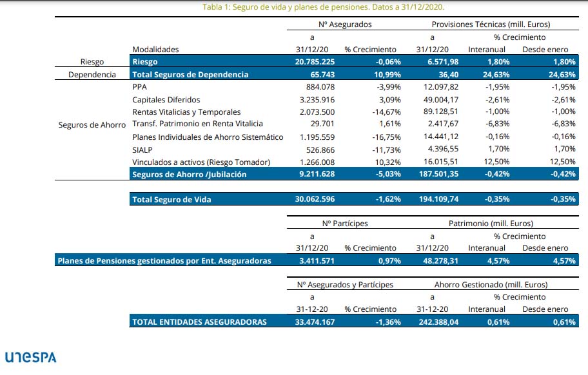Screen dimensions: 588x375
Task: Select the Provisiones Técnicas (mill. Euros) header
Action: (490, 24)
